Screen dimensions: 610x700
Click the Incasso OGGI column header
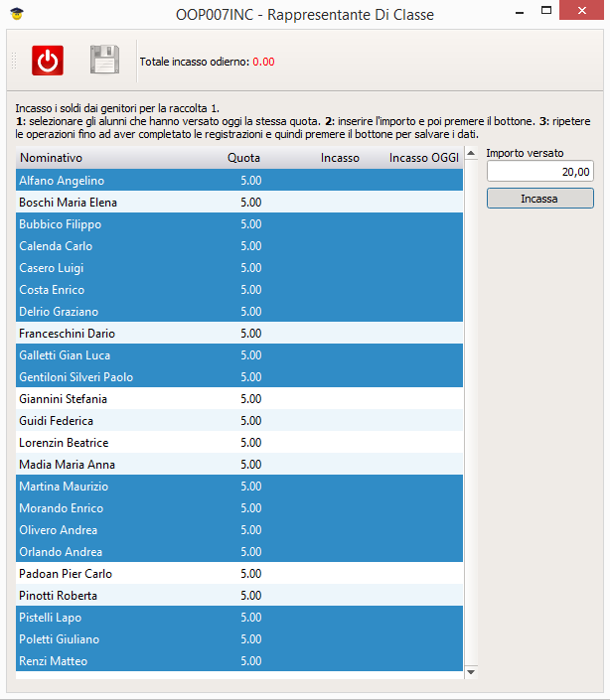424,158
